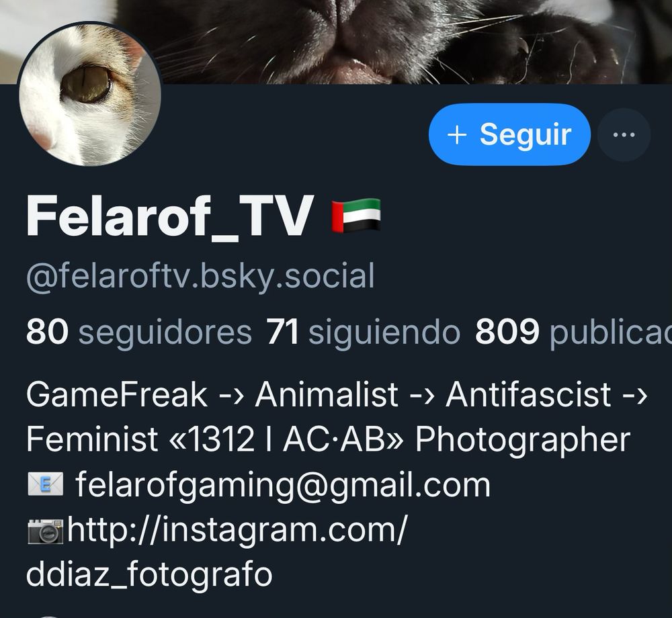Viewport: 672px width, 618px height.
Task: Tap the black cat banner image
Action: coord(386,42)
